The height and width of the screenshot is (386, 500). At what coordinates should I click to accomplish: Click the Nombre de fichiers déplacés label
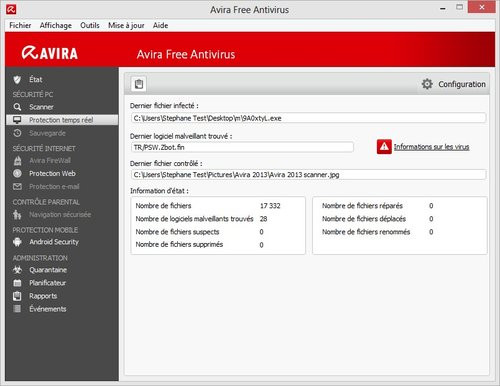364,219
